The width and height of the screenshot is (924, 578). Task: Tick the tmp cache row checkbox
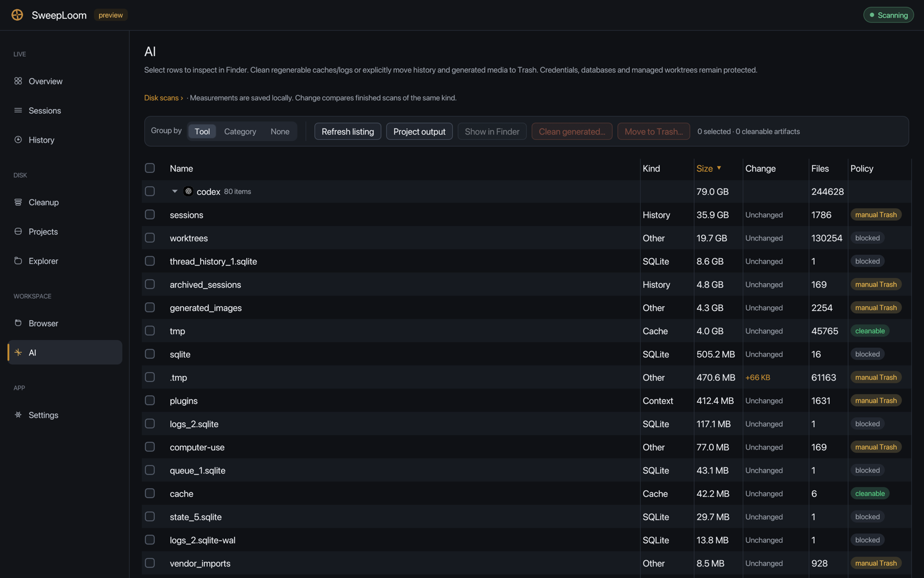tap(150, 331)
